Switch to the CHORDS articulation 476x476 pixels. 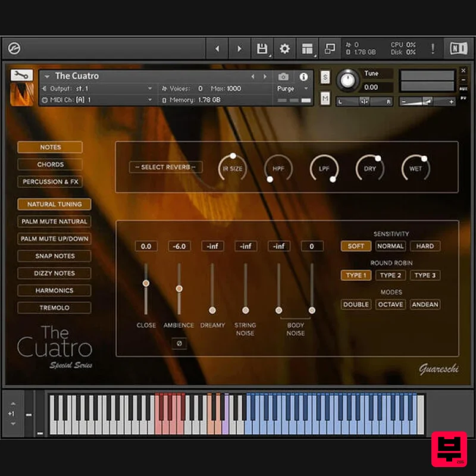click(x=49, y=164)
